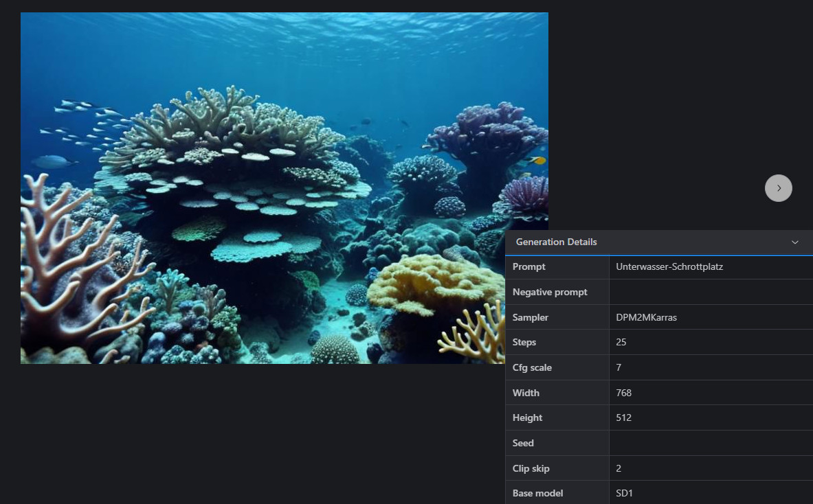
Task: Select the prompt text Unterwasser-Schrottplatz
Action: 669,267
